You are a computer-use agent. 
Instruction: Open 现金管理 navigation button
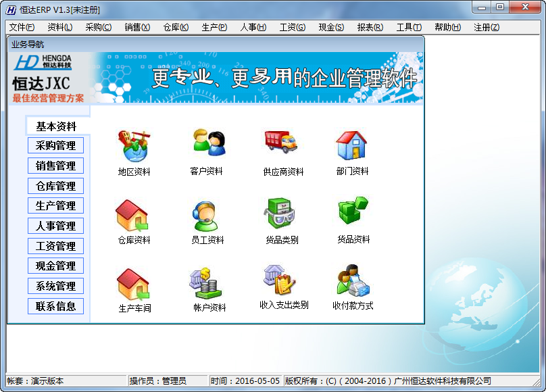55,266
